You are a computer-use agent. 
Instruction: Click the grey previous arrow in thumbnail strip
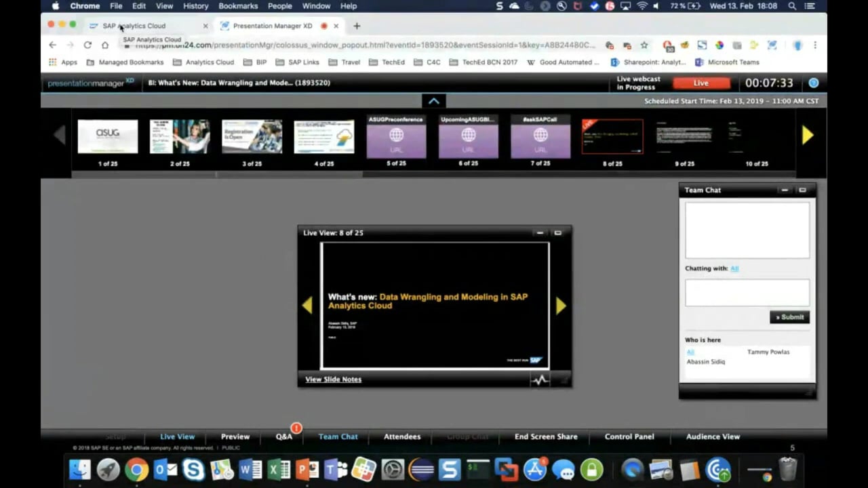(x=60, y=135)
